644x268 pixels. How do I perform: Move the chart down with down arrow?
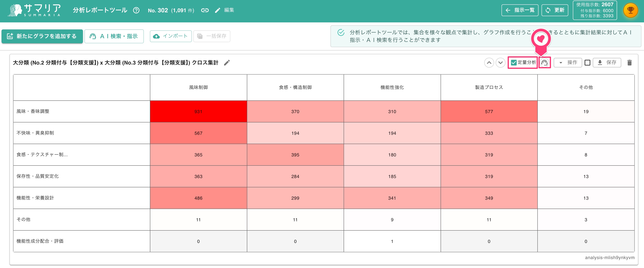tap(501, 62)
